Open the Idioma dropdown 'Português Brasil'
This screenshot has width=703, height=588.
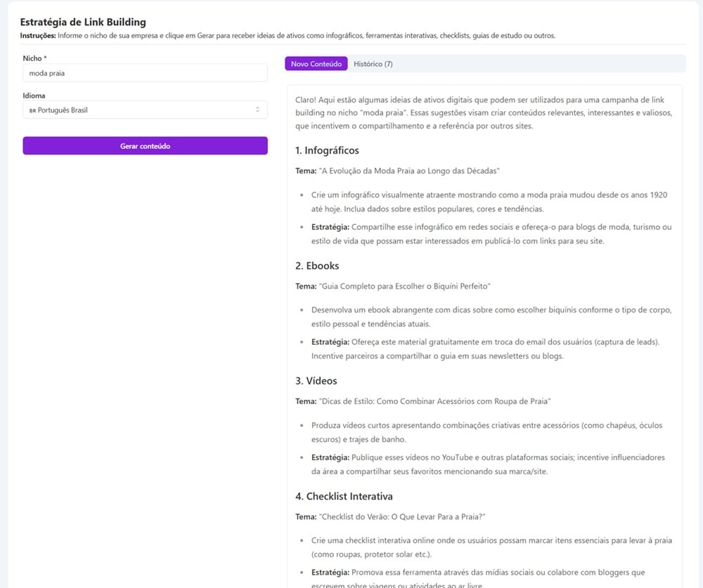pyautogui.click(x=145, y=110)
